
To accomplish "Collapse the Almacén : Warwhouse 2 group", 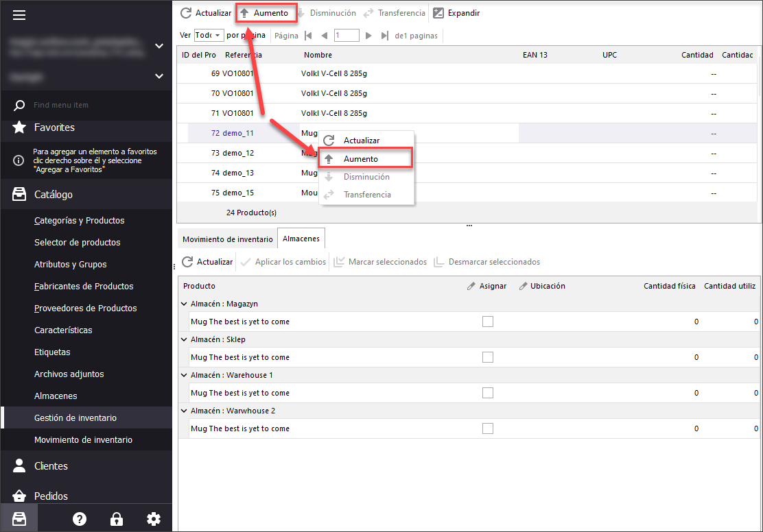I will pos(184,411).
